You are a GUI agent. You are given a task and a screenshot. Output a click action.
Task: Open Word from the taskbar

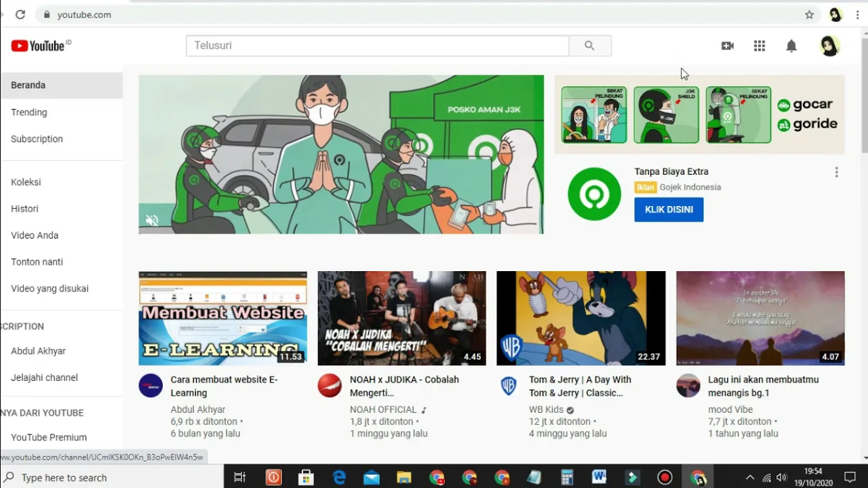599,477
